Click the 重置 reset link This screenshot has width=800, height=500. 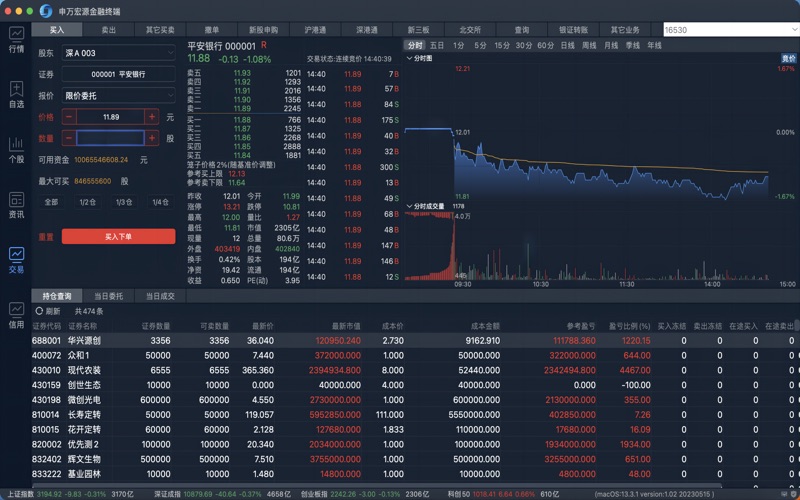click(46, 237)
